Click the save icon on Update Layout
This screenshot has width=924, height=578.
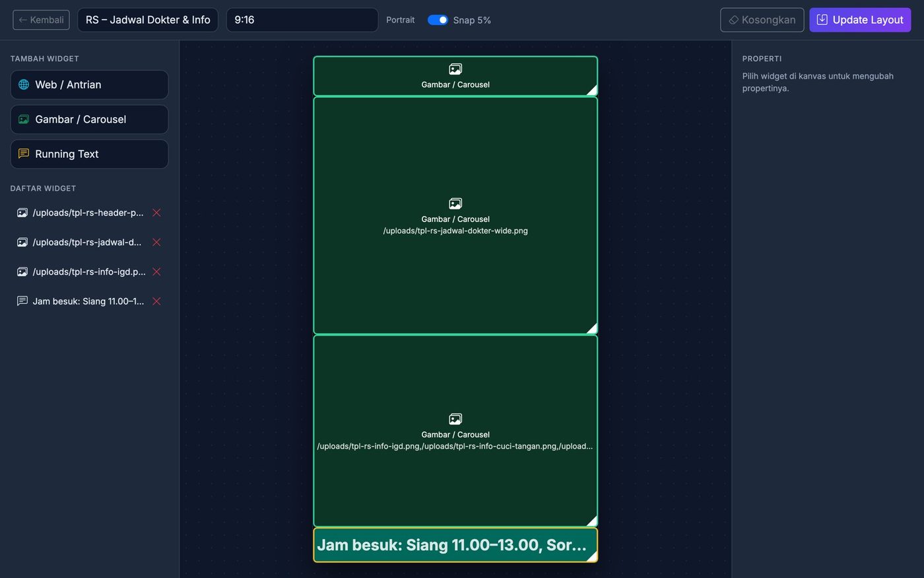coord(822,20)
